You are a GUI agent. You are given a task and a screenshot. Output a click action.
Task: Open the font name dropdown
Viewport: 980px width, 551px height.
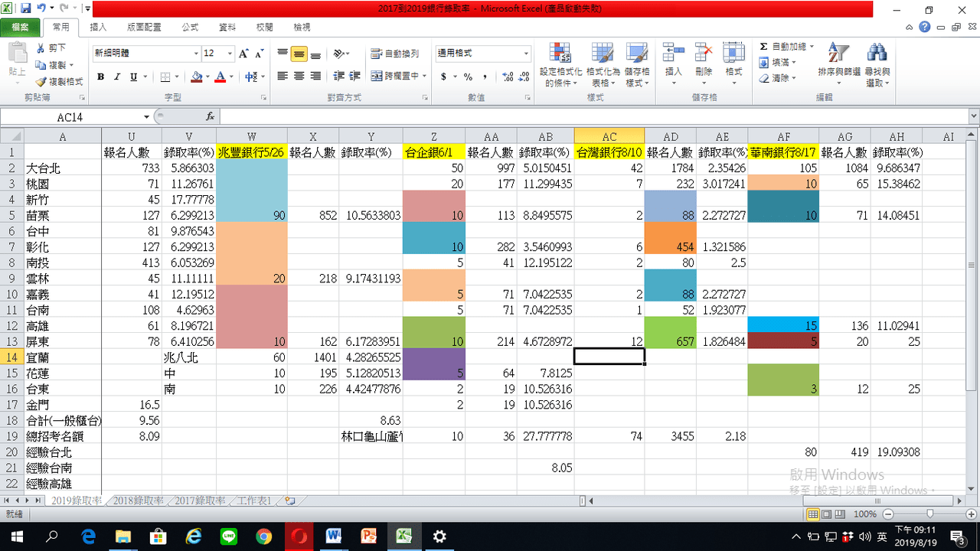tap(196, 54)
